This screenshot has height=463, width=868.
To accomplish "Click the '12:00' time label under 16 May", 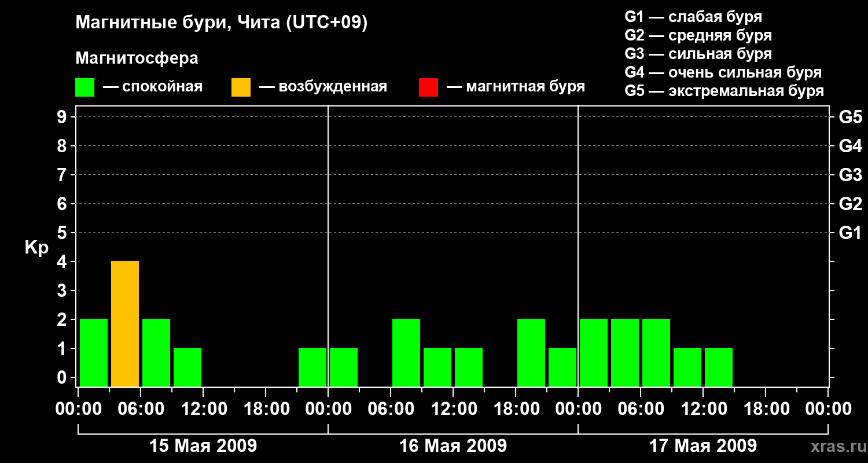I will pyautogui.click(x=453, y=409).
